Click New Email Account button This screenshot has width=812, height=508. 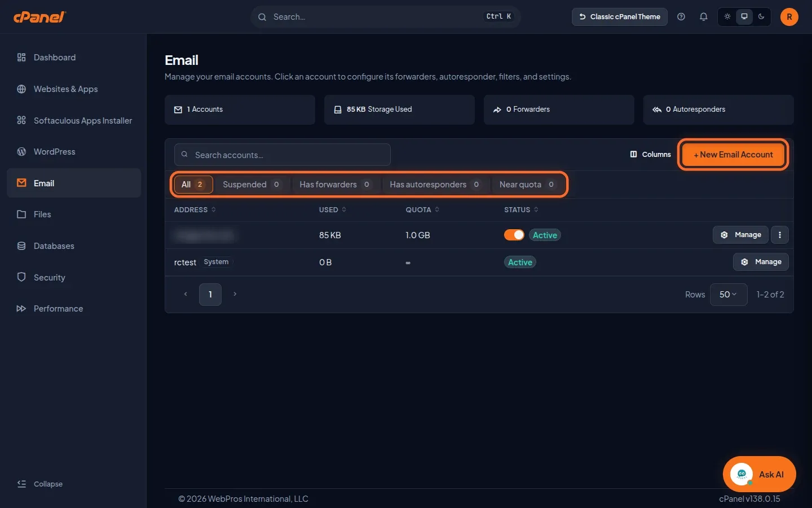point(733,155)
